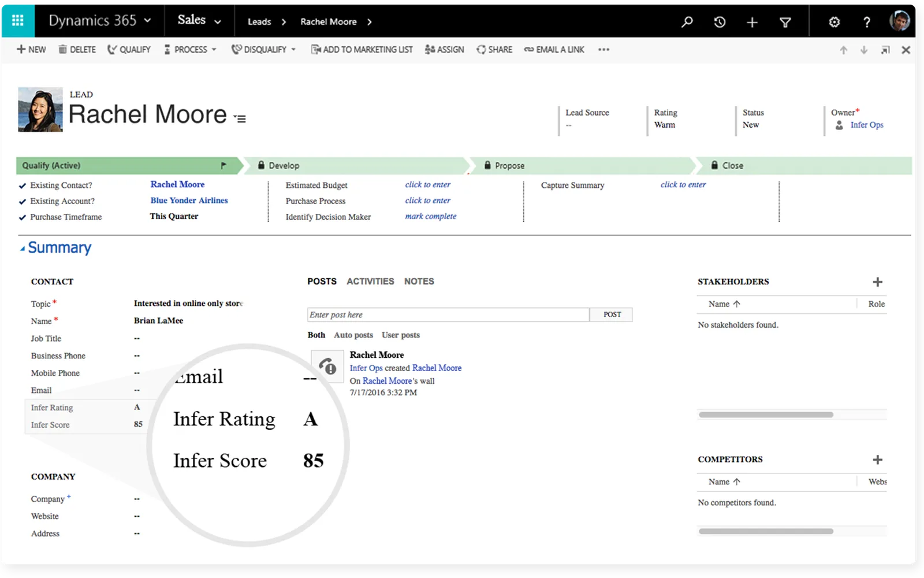Click the Stakeholders horizontal scrollbar
This screenshot has width=924, height=578.
click(x=766, y=414)
